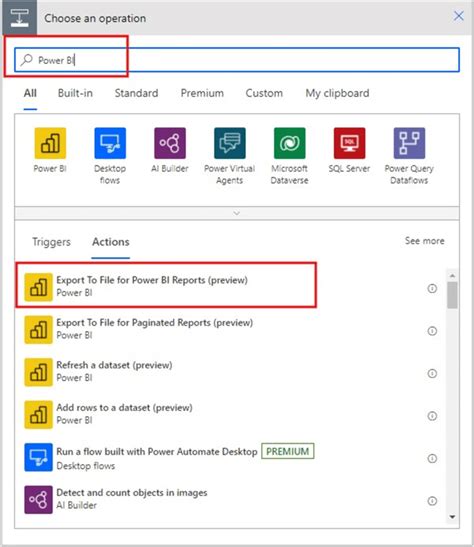This screenshot has height=547, width=474.
Task: Click the scrollbar up arrow
Action: (452, 276)
